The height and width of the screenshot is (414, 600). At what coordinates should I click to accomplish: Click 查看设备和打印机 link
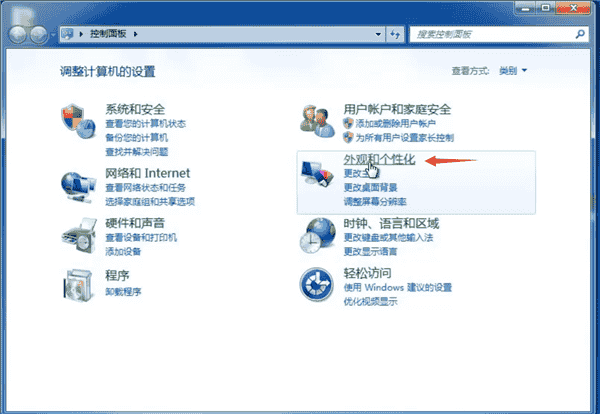(141, 237)
